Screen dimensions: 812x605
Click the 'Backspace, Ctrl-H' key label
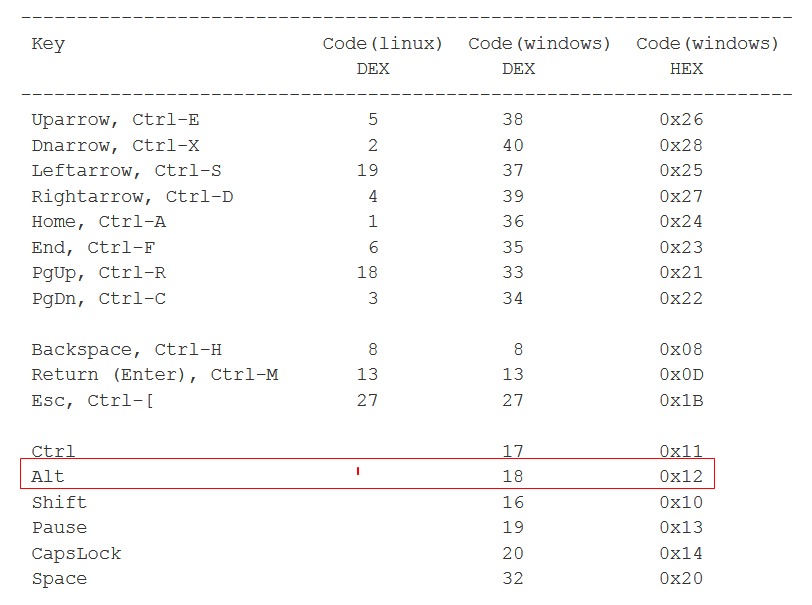click(126, 350)
